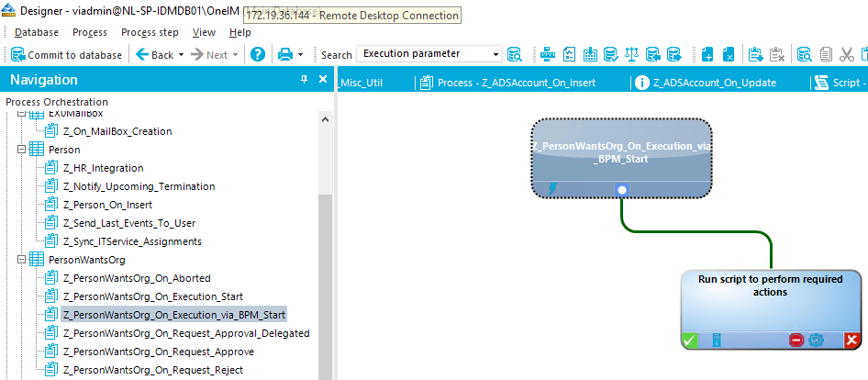Image resolution: width=868 pixels, height=380 pixels.
Task: Click the delete document X icon
Action: (728, 54)
